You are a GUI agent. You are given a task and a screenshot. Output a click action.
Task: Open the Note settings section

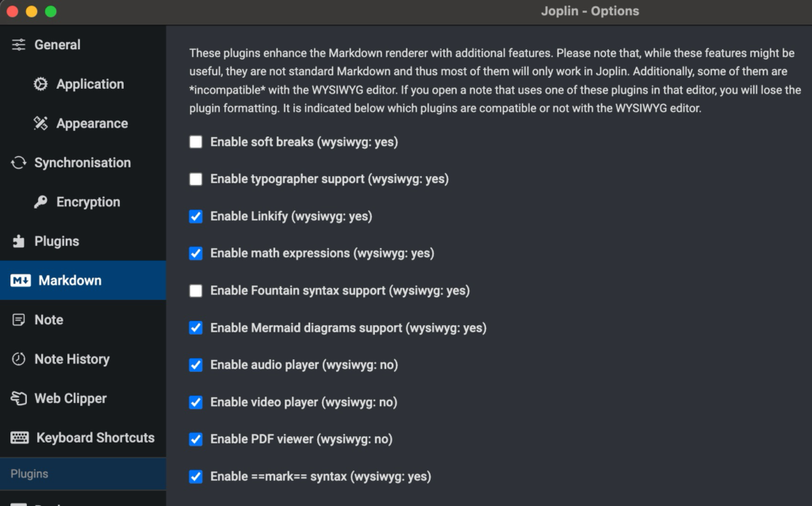tap(48, 320)
